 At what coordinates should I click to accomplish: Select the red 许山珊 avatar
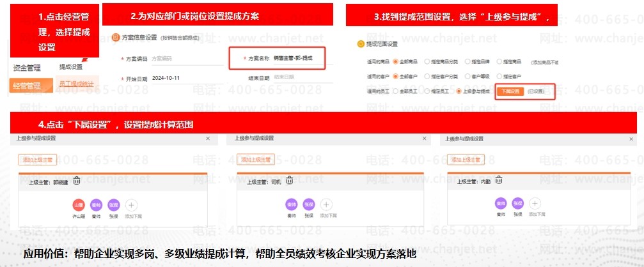(78, 205)
